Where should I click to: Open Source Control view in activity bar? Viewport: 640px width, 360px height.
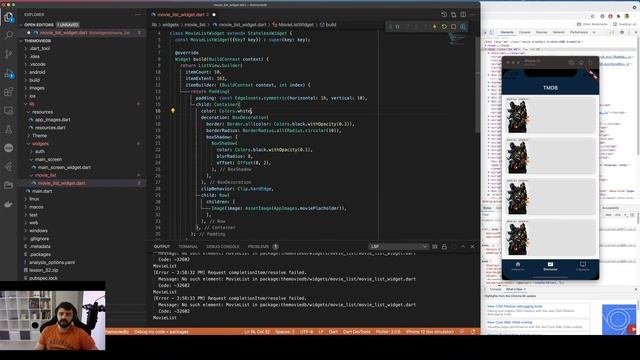pyautogui.click(x=9, y=54)
